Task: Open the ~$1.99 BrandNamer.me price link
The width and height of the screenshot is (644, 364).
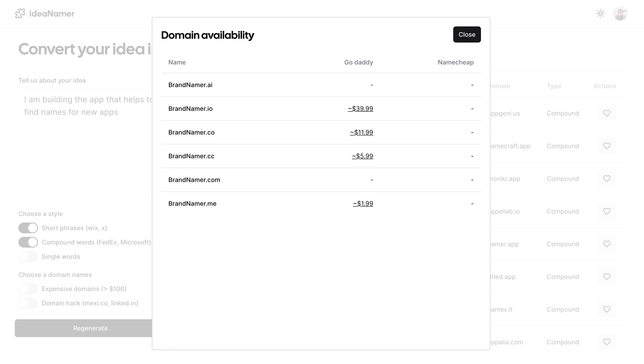Action: pyautogui.click(x=363, y=204)
